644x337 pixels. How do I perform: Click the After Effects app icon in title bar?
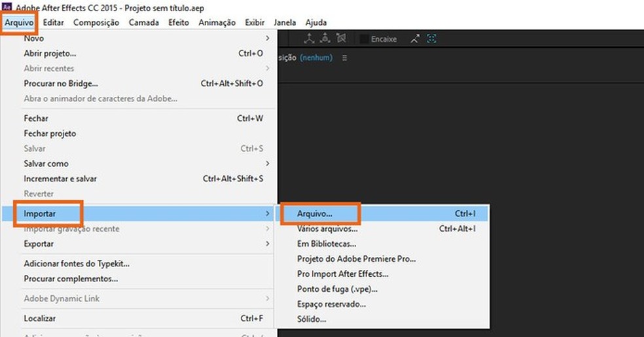(7, 7)
